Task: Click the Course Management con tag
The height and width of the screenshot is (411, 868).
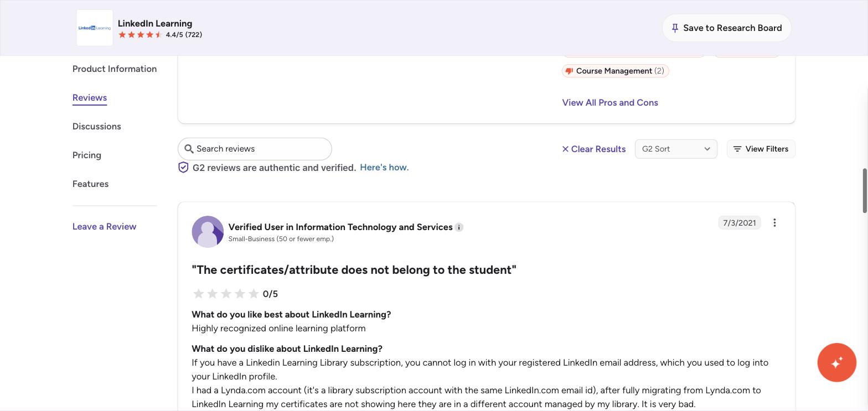Action: pyautogui.click(x=616, y=71)
